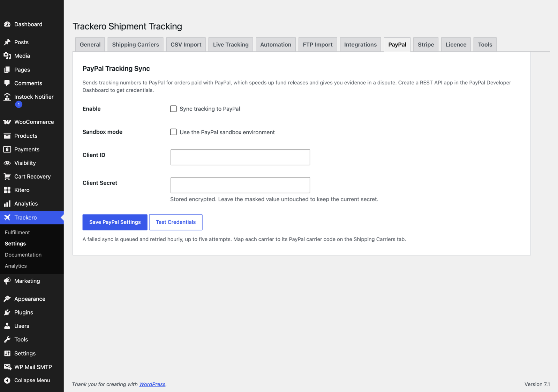Open Fulfillment submenu under Trackero
The height and width of the screenshot is (392, 558).
[x=17, y=233]
